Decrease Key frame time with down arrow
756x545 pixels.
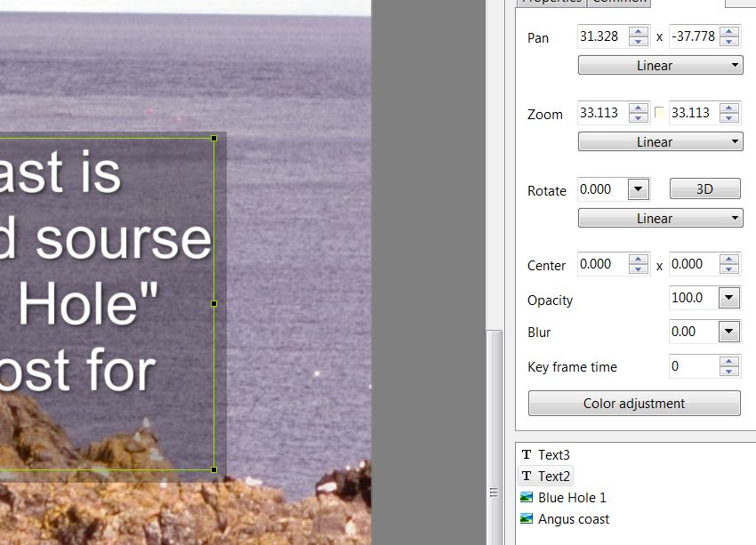pyautogui.click(x=729, y=372)
